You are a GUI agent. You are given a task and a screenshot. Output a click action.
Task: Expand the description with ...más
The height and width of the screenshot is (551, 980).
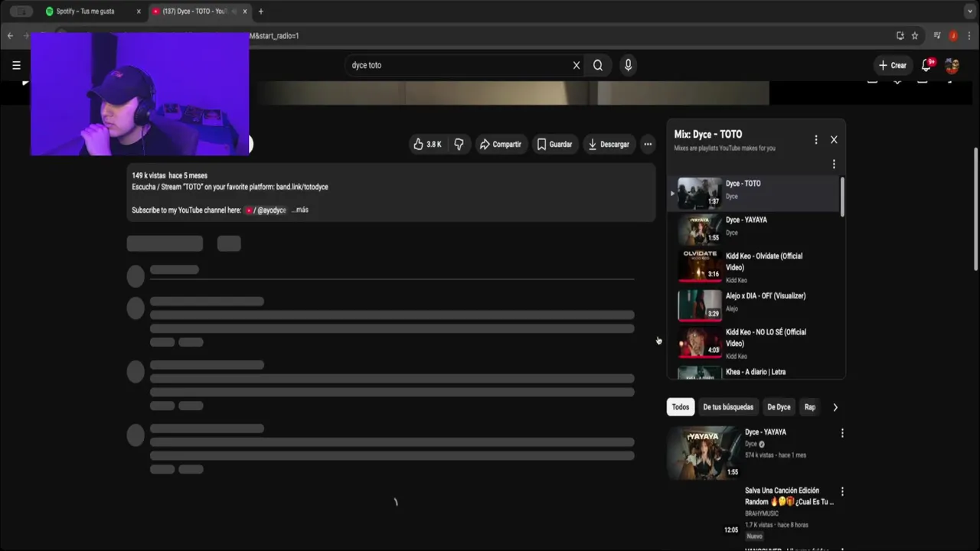click(300, 210)
